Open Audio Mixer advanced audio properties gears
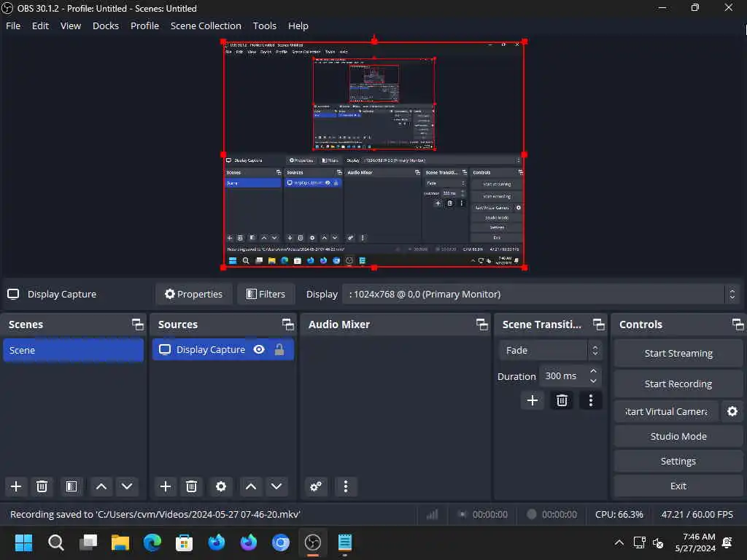 (x=316, y=486)
